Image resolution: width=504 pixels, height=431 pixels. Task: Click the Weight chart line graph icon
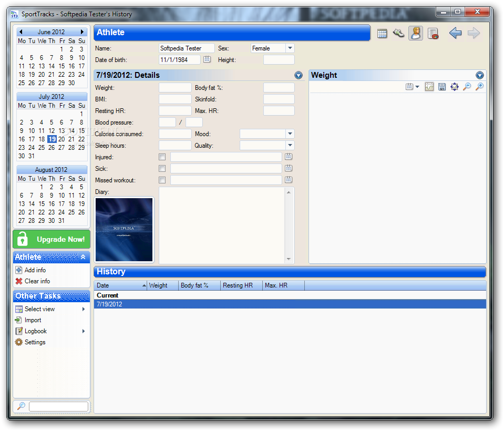click(x=429, y=86)
